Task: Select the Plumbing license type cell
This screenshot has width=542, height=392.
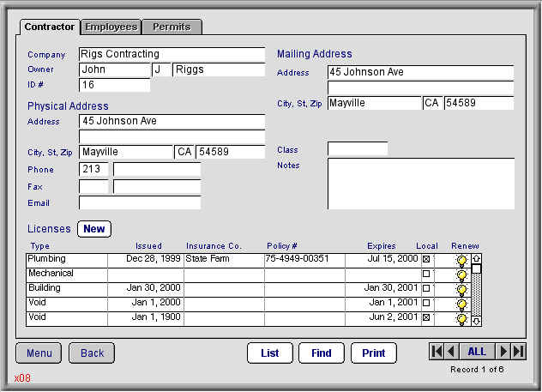Action: point(67,259)
